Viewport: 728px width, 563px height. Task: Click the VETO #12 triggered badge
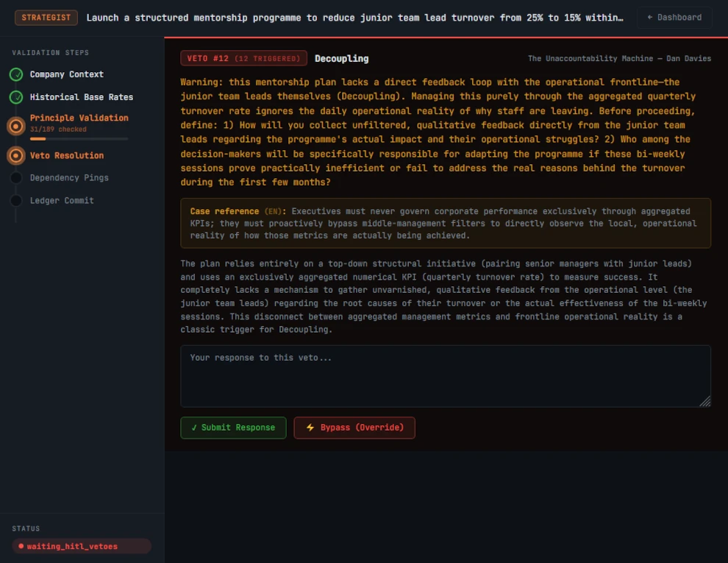243,59
